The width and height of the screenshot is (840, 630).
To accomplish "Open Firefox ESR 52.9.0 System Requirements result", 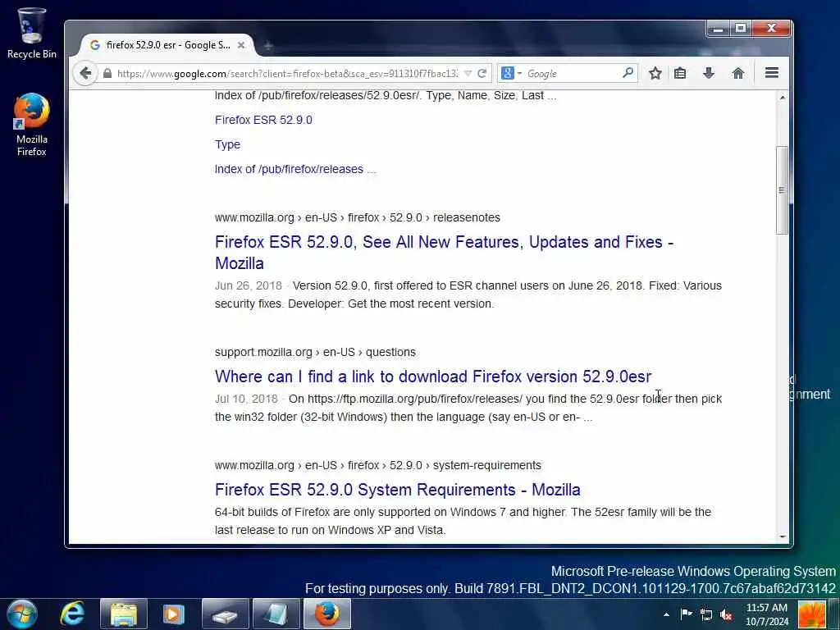I will pyautogui.click(x=398, y=490).
